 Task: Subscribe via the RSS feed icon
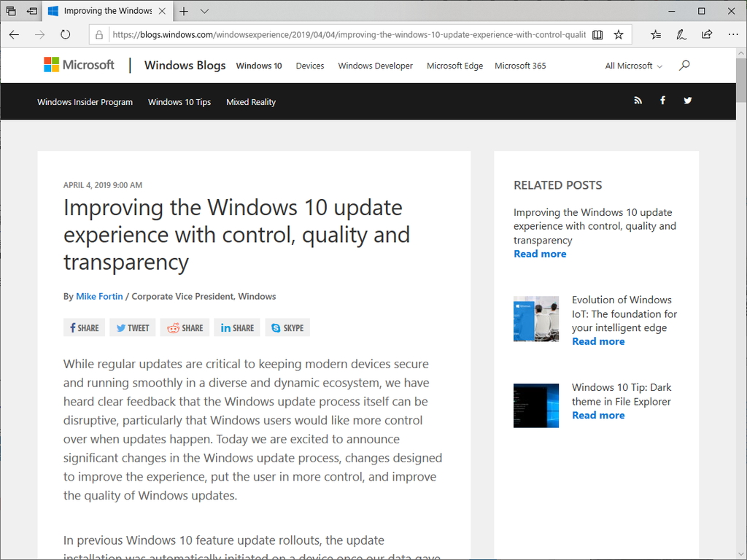click(638, 101)
